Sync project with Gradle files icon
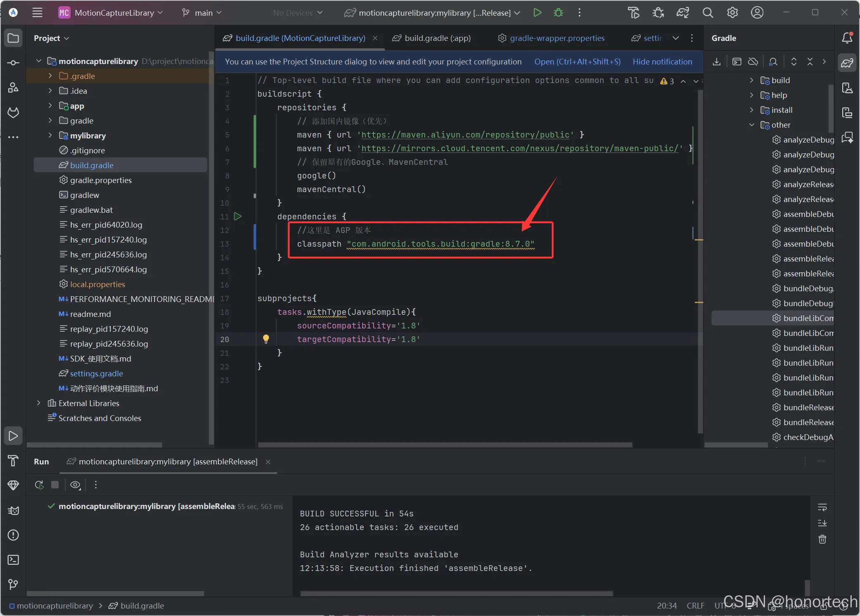 pyautogui.click(x=682, y=13)
